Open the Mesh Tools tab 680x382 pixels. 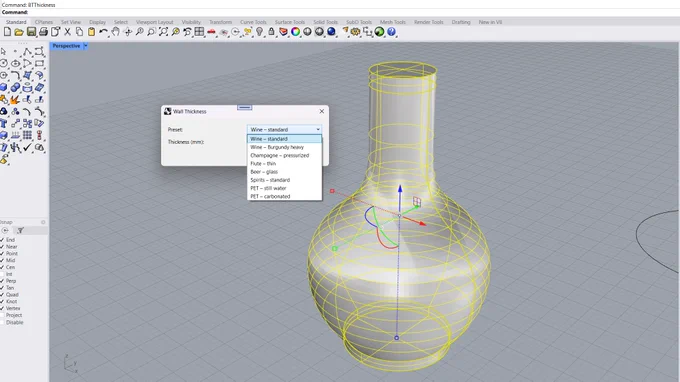pos(392,22)
